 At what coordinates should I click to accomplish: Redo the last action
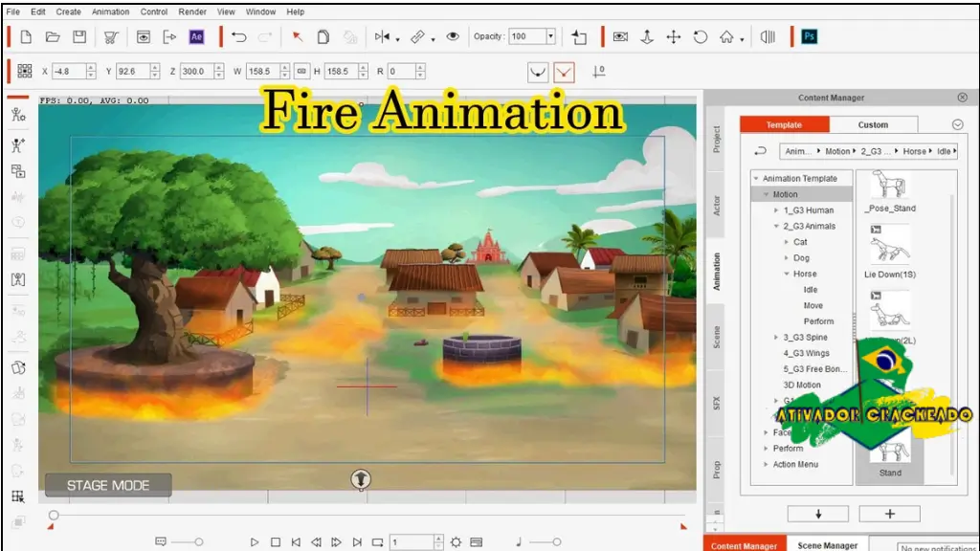tap(265, 37)
